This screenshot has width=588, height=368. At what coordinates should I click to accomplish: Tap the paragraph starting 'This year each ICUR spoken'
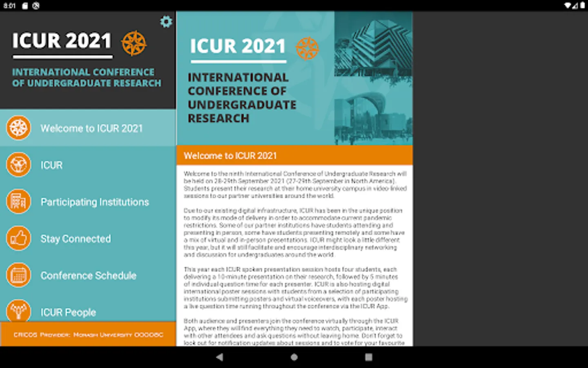(295, 288)
